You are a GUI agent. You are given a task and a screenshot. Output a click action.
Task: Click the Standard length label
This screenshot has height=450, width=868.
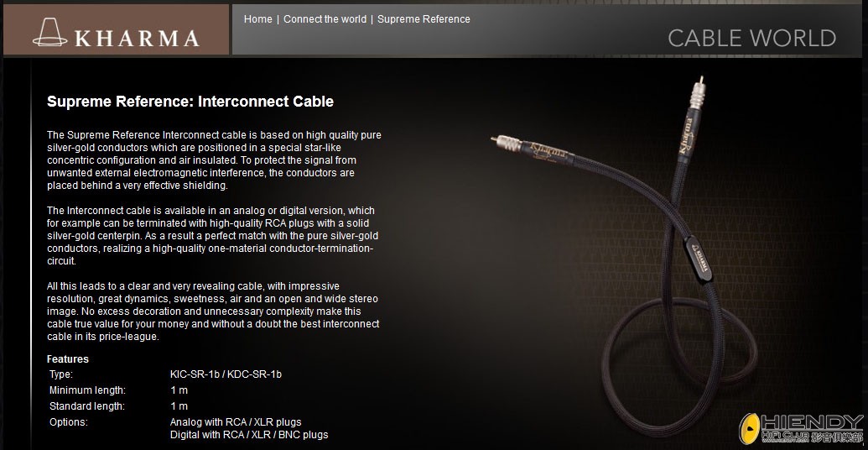(x=87, y=406)
